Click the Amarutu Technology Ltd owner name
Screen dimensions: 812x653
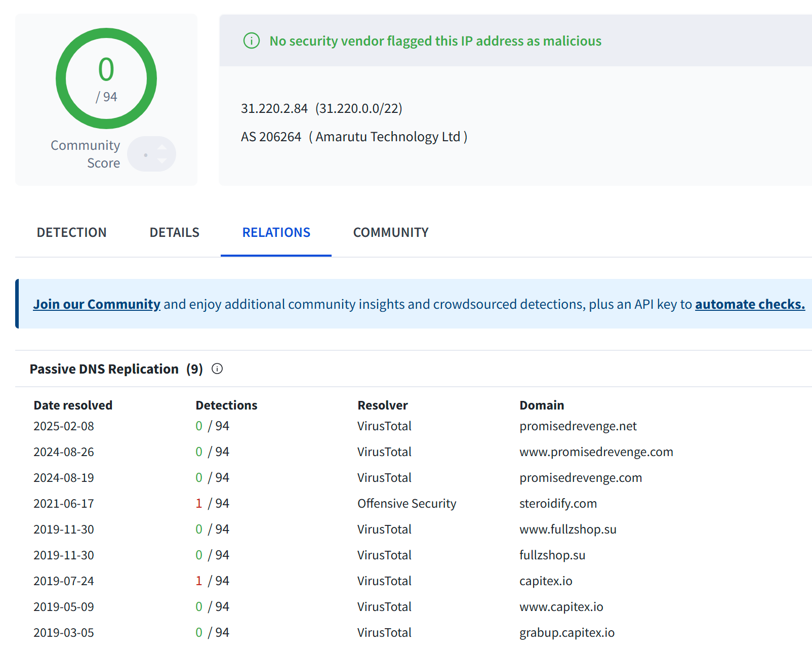(x=388, y=137)
